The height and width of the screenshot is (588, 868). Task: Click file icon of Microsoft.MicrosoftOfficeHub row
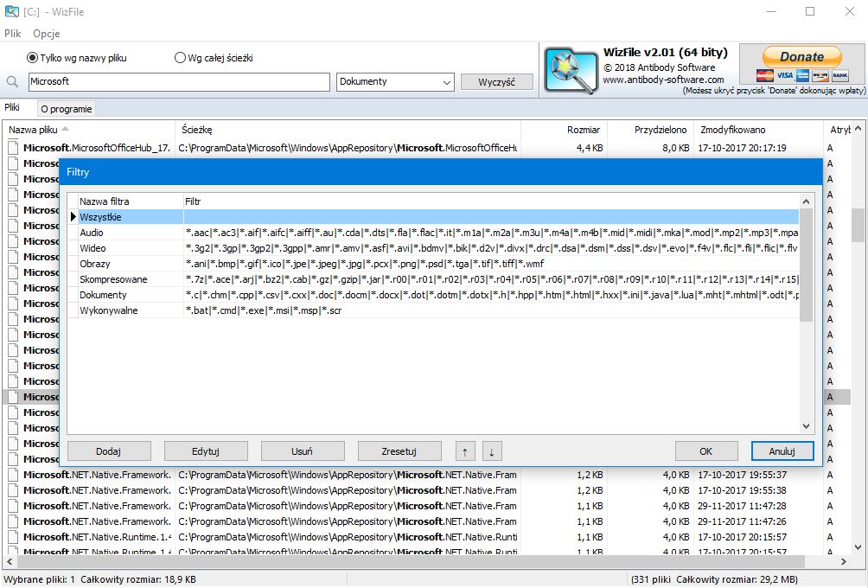pyautogui.click(x=13, y=148)
